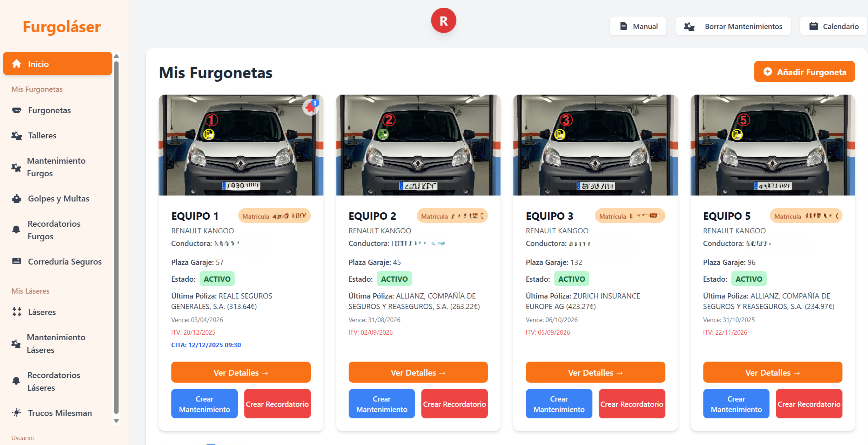This screenshot has width=868, height=445.
Task: Open the Manual document
Action: click(x=638, y=26)
